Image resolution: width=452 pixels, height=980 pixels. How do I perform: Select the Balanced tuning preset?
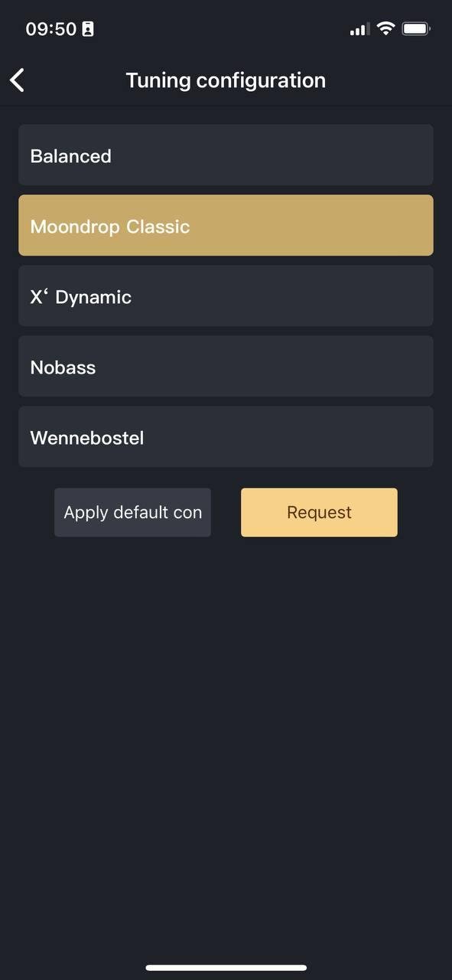point(226,155)
